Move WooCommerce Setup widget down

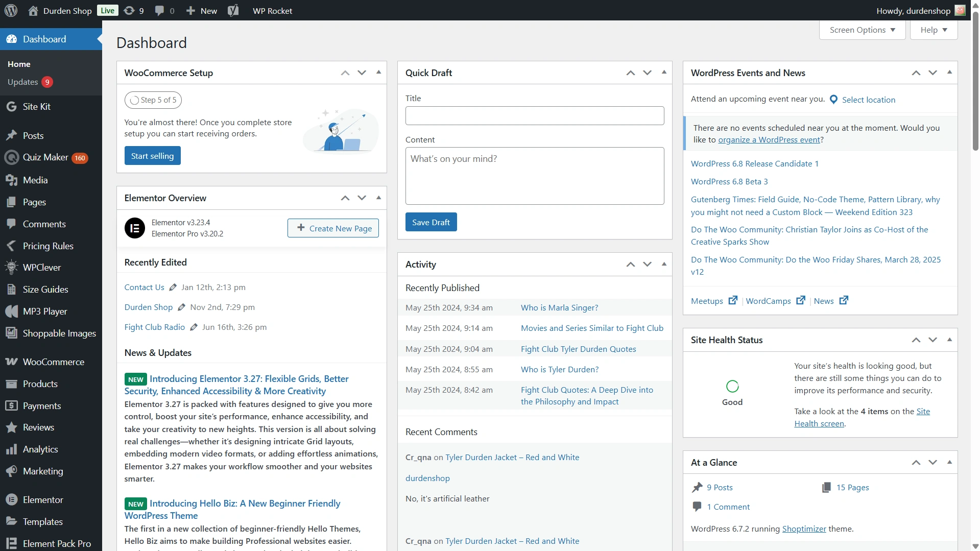click(362, 73)
